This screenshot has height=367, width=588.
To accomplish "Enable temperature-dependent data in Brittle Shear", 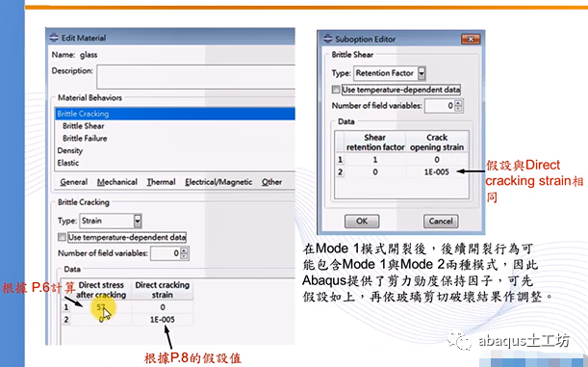I will [336, 90].
